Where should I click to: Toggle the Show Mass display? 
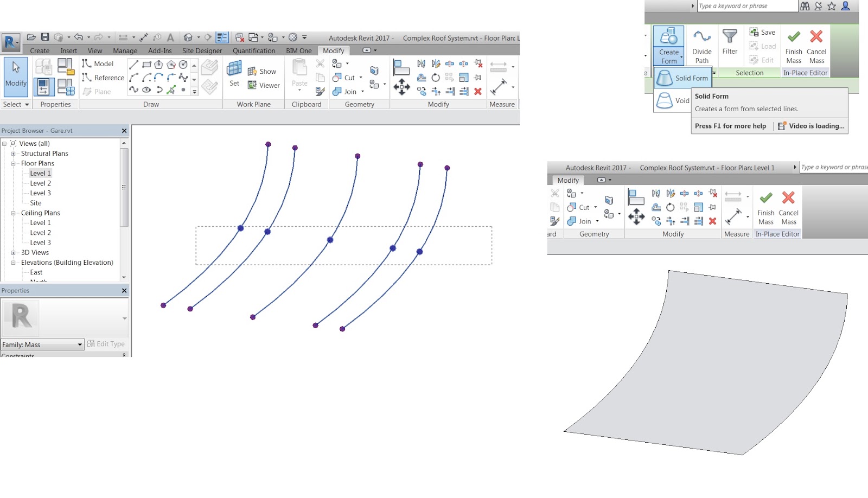tap(264, 71)
